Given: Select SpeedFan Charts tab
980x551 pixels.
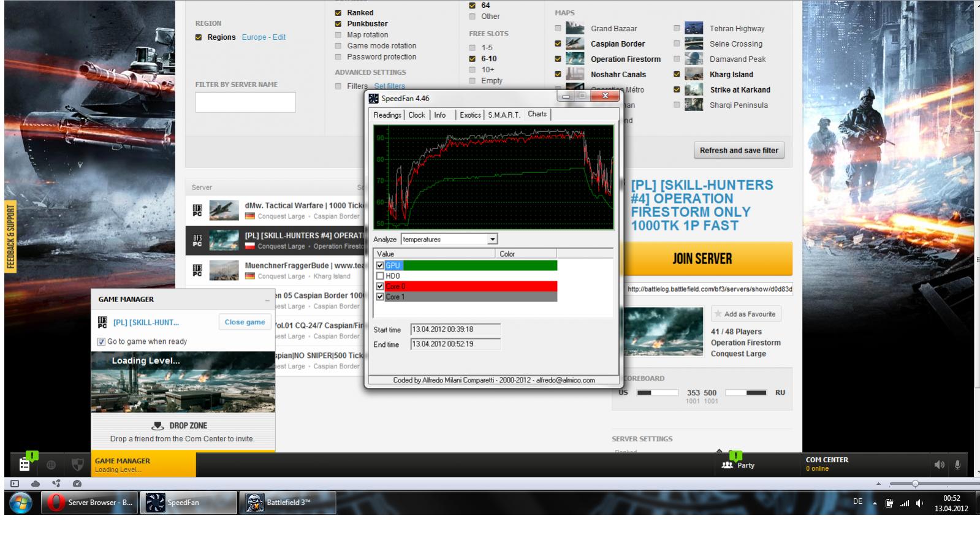Looking at the screenshot, I should pos(537,114).
